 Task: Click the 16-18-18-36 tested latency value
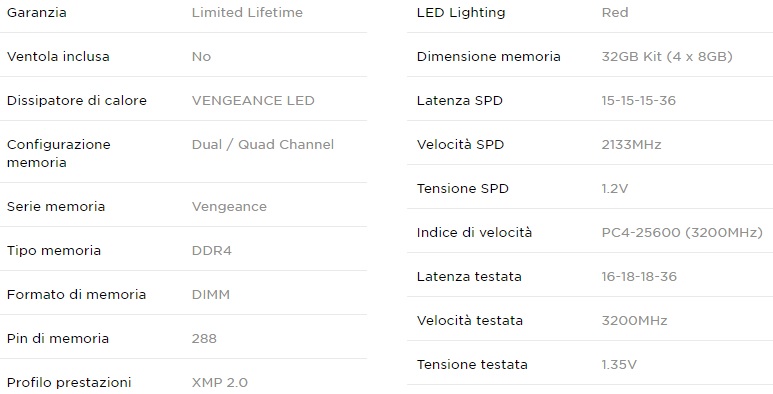coord(639,276)
